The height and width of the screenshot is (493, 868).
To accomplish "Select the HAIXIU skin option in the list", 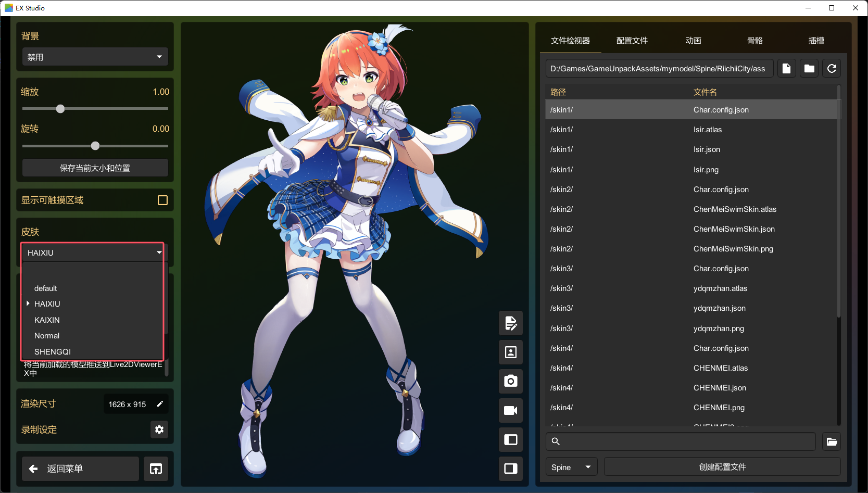I will point(93,304).
